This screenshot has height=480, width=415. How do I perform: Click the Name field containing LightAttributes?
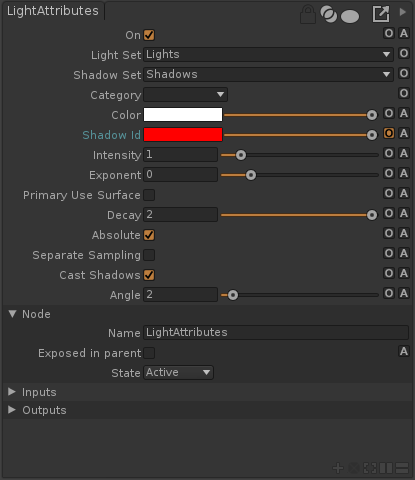(x=276, y=332)
